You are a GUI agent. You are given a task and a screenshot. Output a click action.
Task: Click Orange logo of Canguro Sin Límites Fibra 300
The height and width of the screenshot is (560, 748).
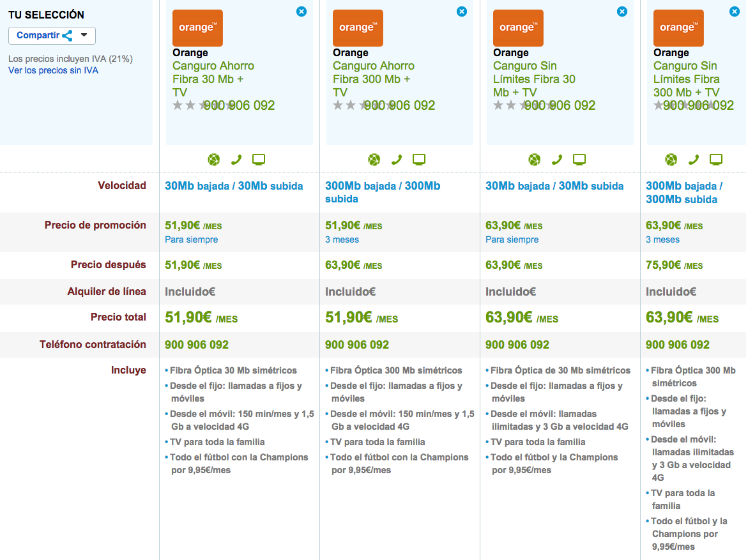(678, 27)
